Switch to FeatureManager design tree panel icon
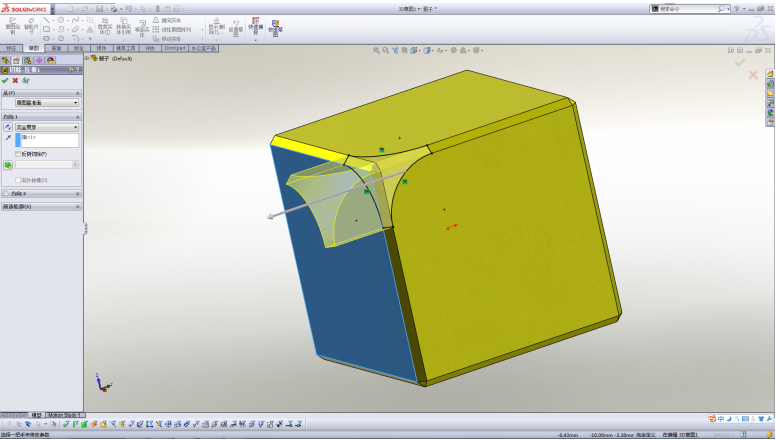This screenshot has height=440, width=776. click(5, 60)
